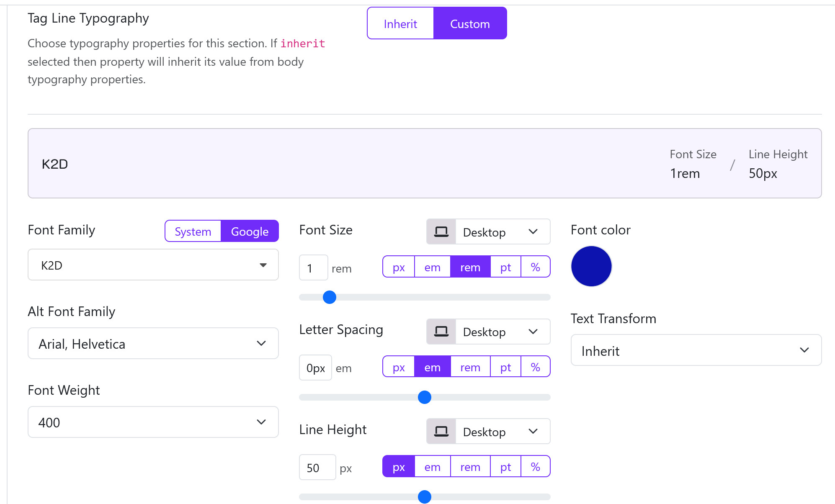Select rem unit for Letter Spacing
The width and height of the screenshot is (835, 504).
coord(470,367)
